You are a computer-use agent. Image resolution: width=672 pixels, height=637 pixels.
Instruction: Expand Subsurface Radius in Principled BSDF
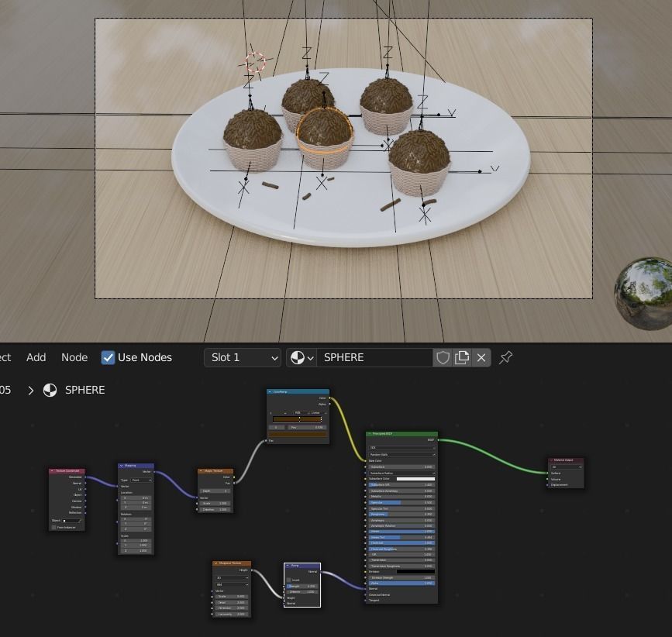[402, 473]
